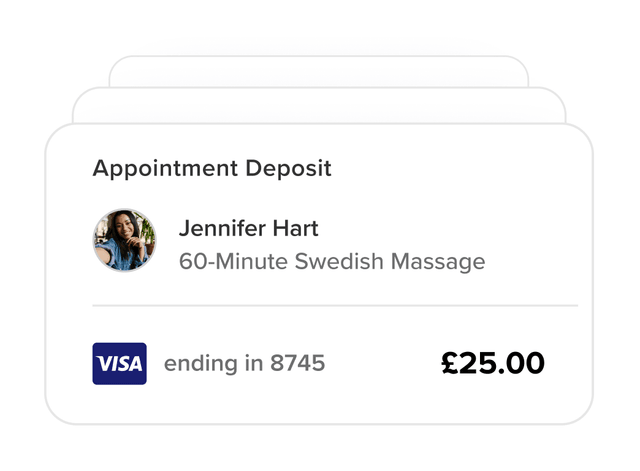
Task: Select the topmost stacked card at back
Action: click(318, 70)
